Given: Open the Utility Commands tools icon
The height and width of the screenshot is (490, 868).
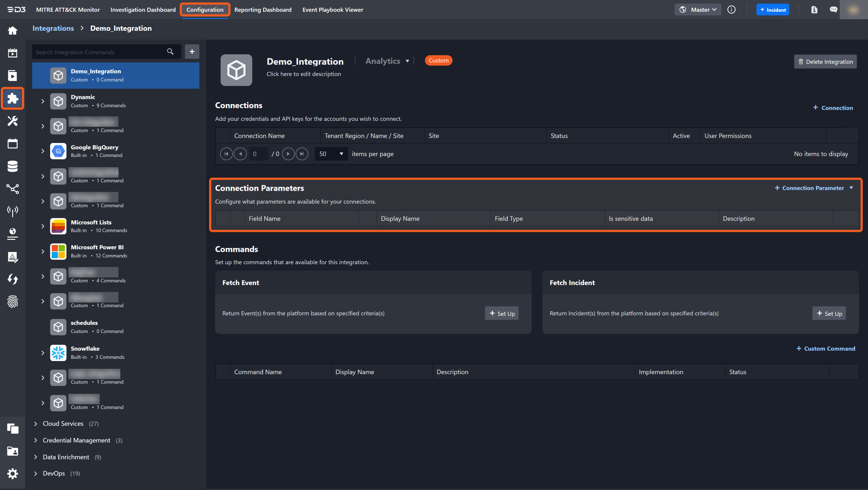Looking at the screenshot, I should coord(12,121).
